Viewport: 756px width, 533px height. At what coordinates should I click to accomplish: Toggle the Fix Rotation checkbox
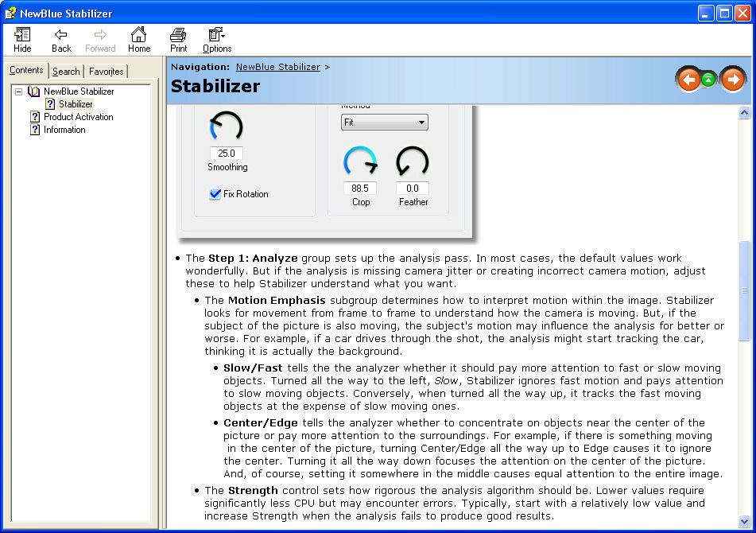pos(215,194)
